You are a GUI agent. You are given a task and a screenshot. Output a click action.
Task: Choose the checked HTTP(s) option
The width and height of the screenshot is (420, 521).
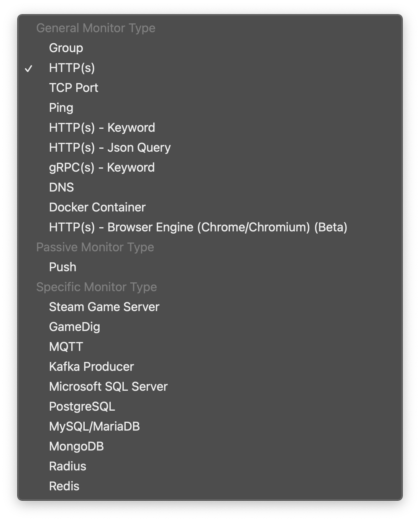72,68
